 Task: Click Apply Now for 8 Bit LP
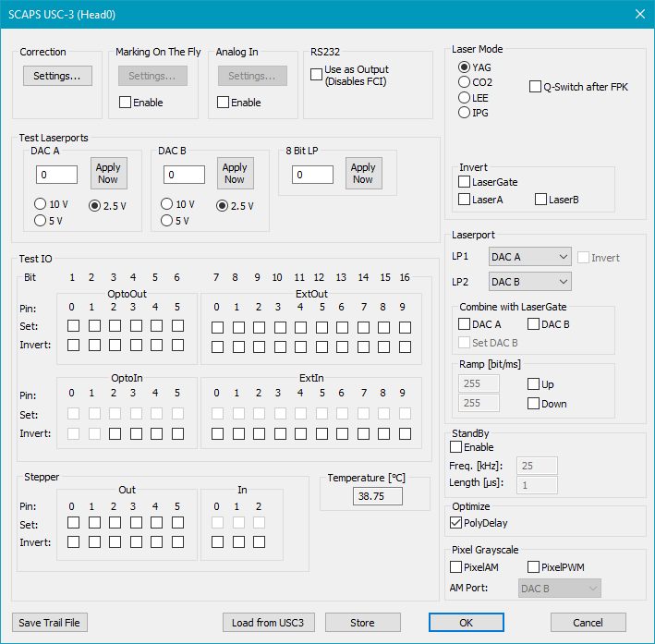(363, 174)
